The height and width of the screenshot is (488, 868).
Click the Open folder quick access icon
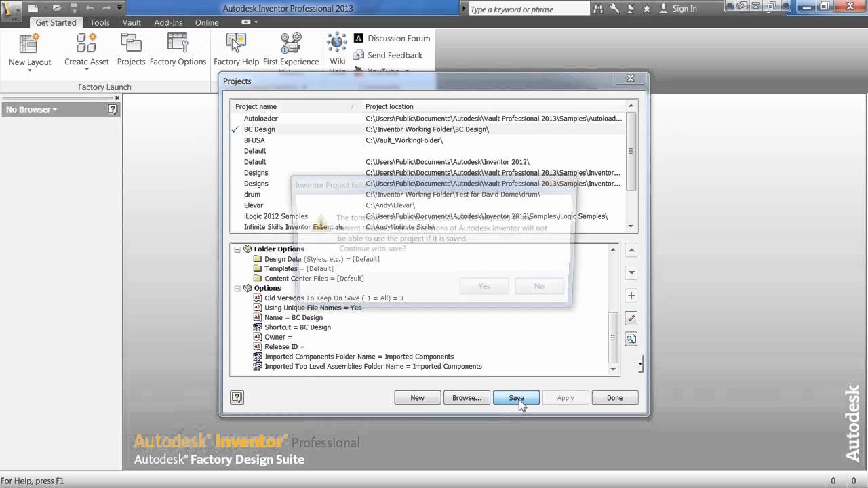click(x=57, y=8)
